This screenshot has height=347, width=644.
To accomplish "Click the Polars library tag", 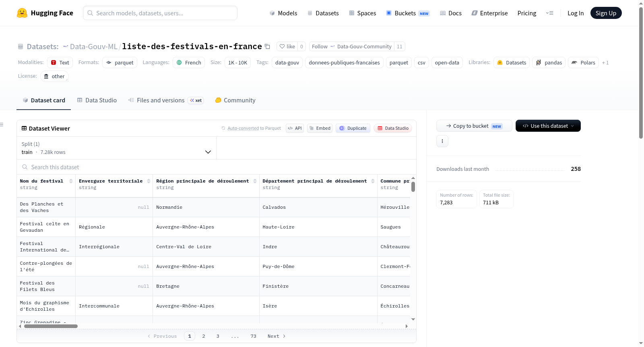I will [x=583, y=62].
